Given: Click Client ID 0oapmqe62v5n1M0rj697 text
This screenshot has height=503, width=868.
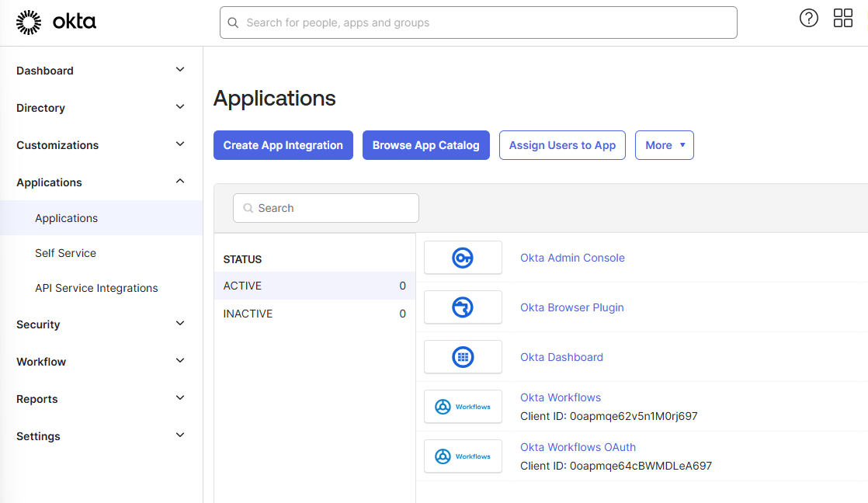Looking at the screenshot, I should coord(609,416).
